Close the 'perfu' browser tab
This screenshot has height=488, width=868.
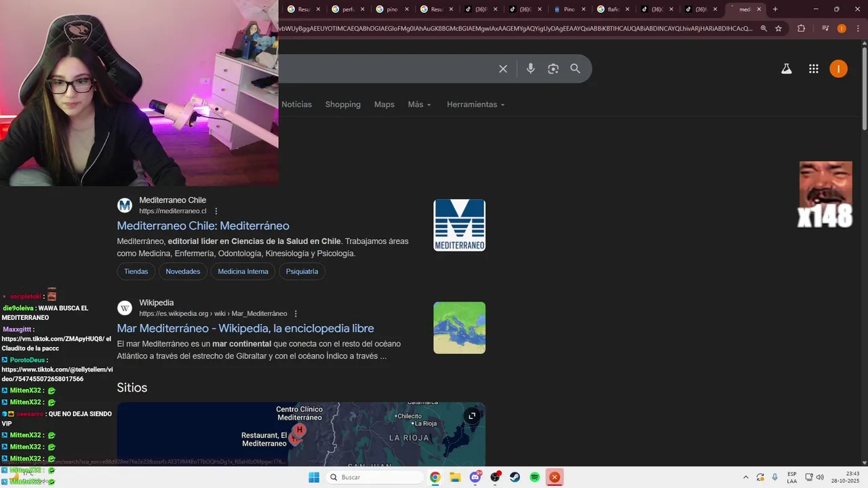[362, 9]
